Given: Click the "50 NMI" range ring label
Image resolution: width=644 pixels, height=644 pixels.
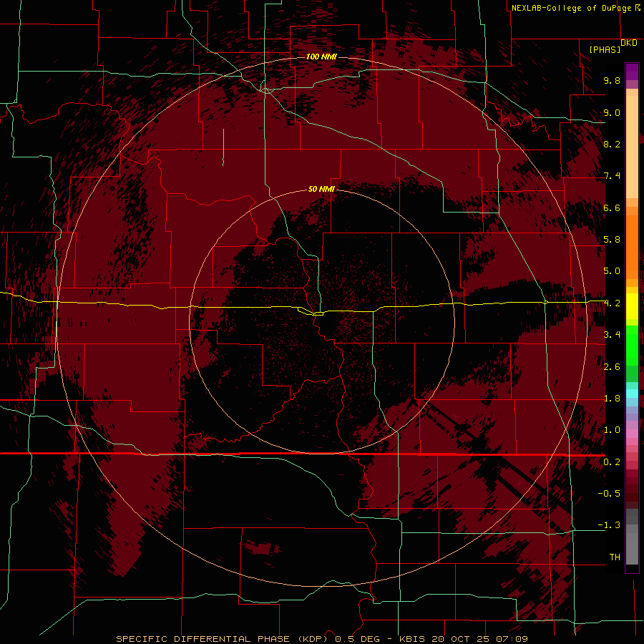Looking at the screenshot, I should pyautogui.click(x=321, y=189).
